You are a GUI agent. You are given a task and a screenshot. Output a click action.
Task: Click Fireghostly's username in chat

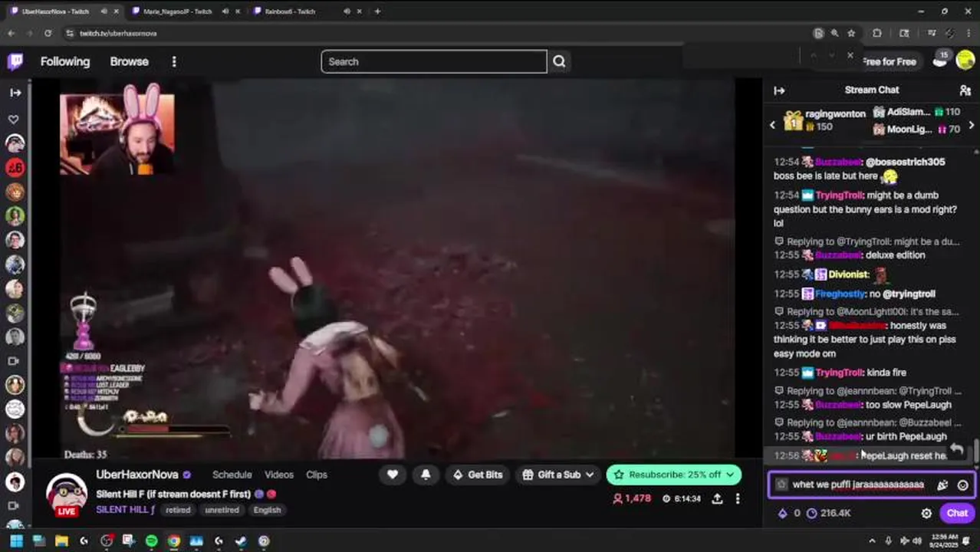[x=840, y=294]
